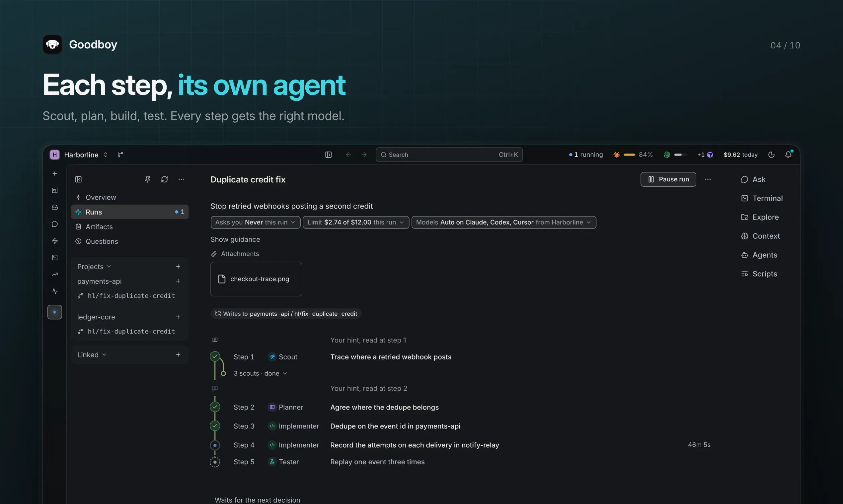Refresh sidebar with the refresh icon
Screen dimensions: 843x504
click(165, 180)
